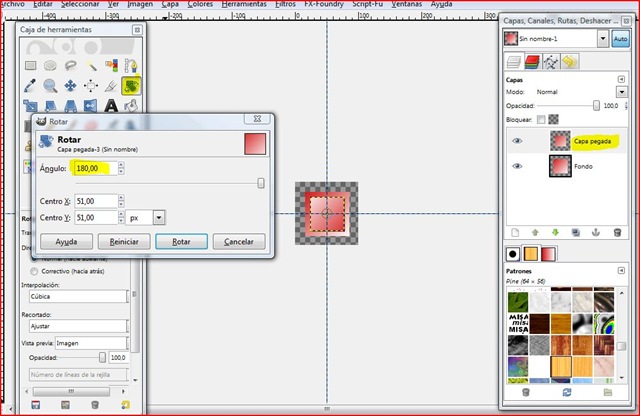Select the Alignment tool
This screenshot has height=416, width=640.
91,86
